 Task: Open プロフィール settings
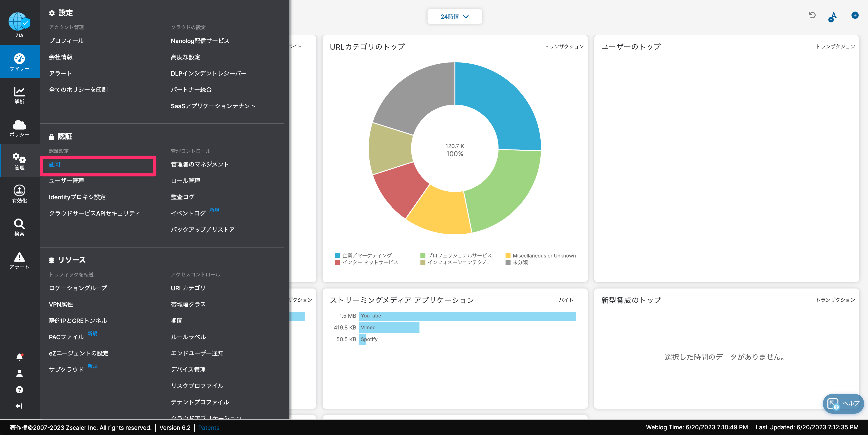[x=66, y=41]
